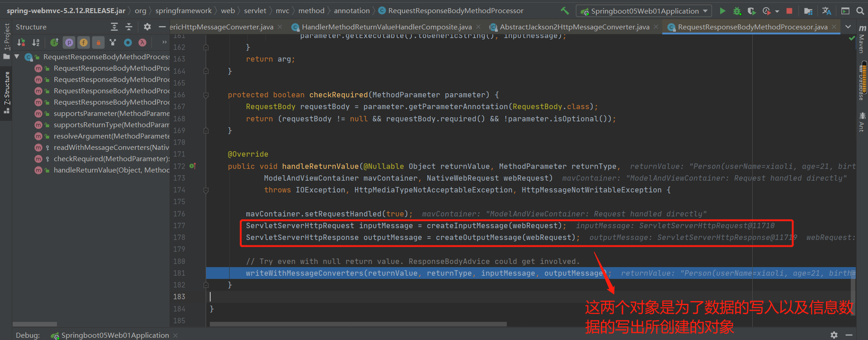Fold checkRequired method at line 166
This screenshot has height=340, width=868.
click(x=206, y=95)
